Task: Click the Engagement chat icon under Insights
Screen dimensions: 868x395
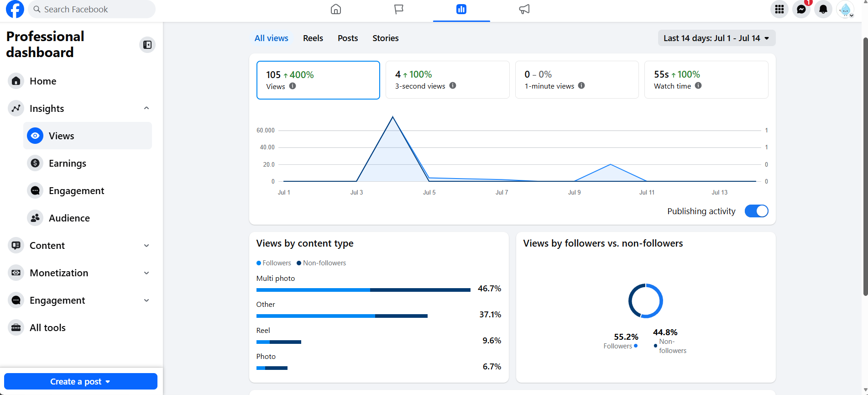Action: [x=35, y=190]
